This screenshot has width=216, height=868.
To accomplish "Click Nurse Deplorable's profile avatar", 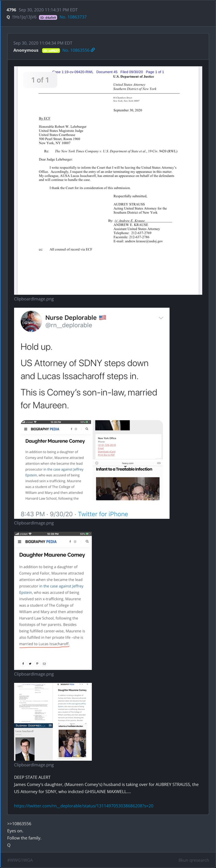I will (31, 321).
